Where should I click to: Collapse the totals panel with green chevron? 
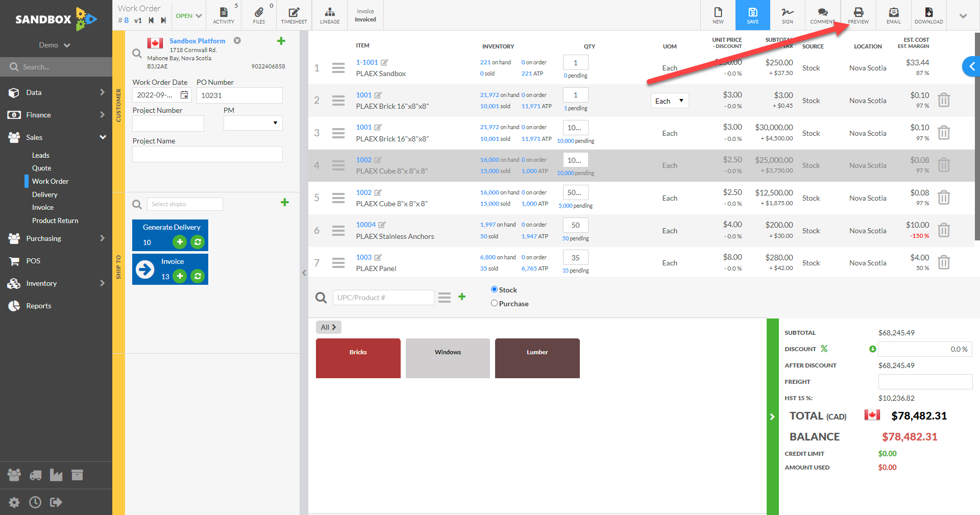point(772,416)
